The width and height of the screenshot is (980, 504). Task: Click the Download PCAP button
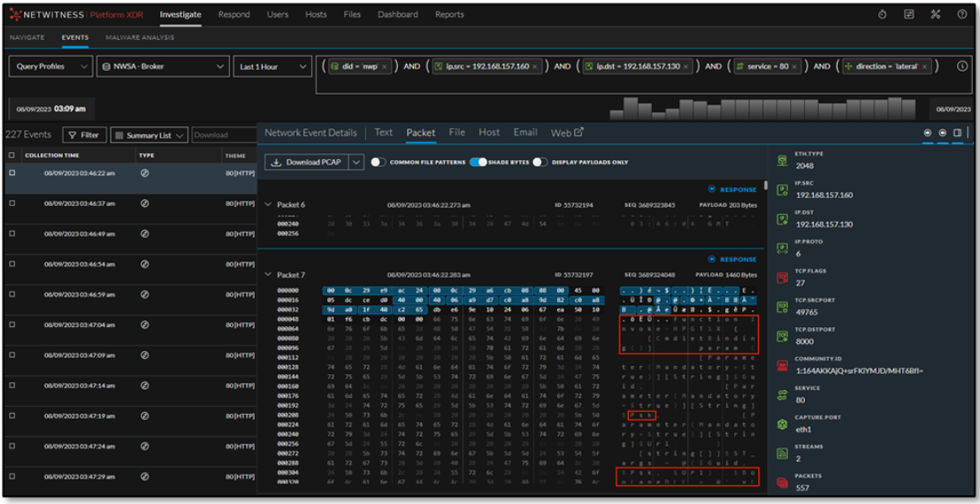point(308,163)
